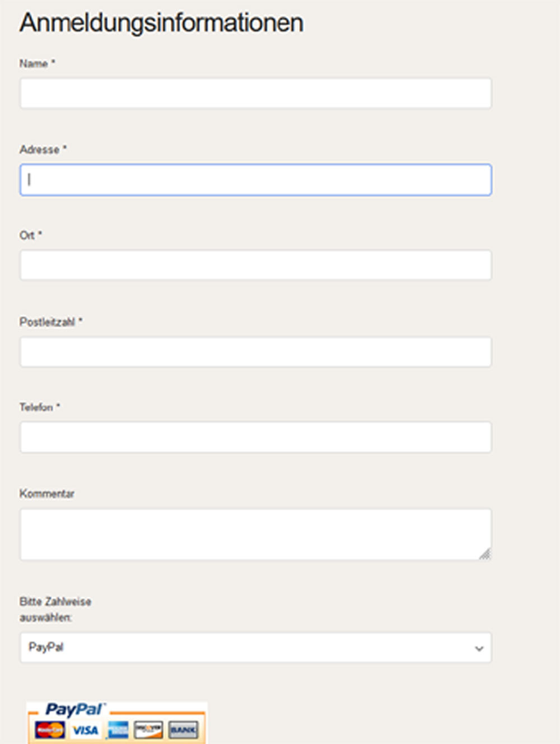Select the Ort input field
The height and width of the screenshot is (744, 560).
click(x=255, y=265)
